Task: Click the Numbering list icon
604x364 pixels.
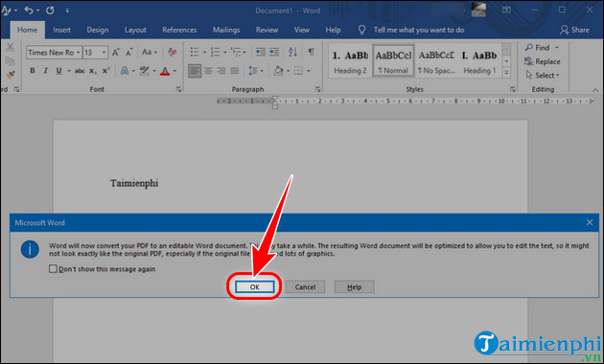Action: click(216, 52)
